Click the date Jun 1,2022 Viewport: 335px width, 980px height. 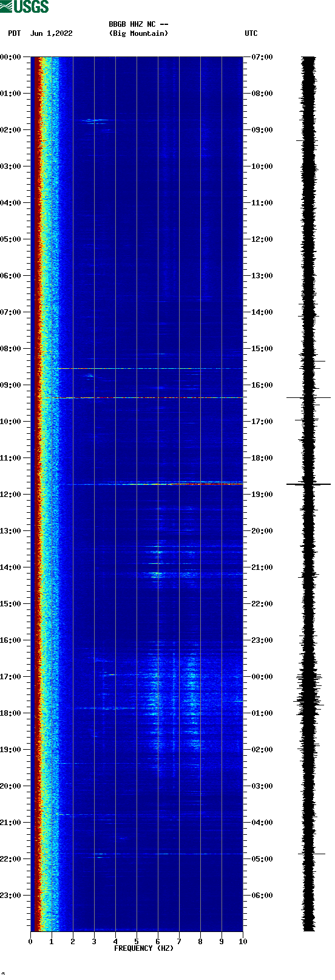coord(52,33)
